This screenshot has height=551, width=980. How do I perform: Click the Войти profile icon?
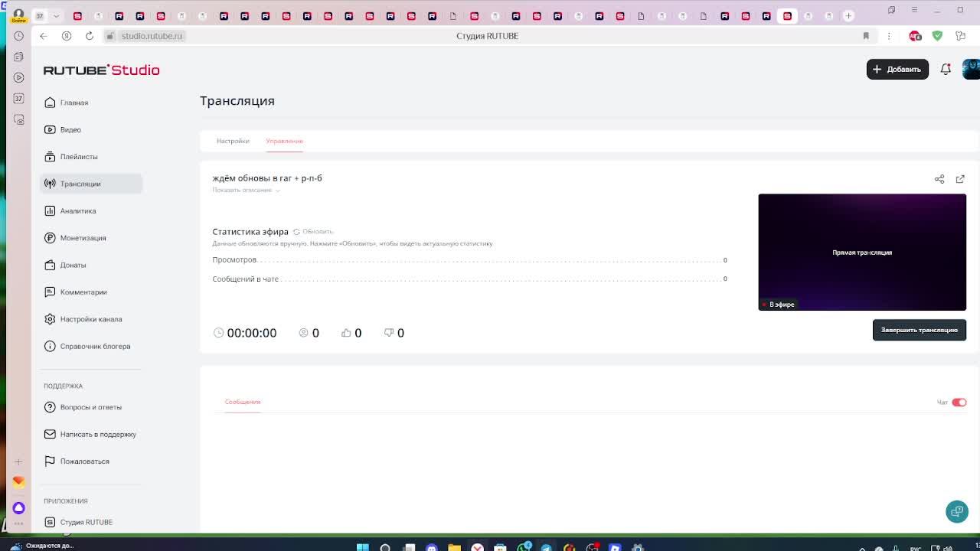pos(18,15)
